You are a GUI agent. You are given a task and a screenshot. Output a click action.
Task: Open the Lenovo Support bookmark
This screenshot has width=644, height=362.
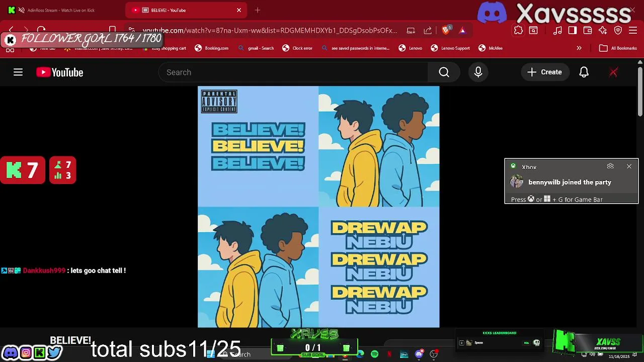tap(451, 48)
